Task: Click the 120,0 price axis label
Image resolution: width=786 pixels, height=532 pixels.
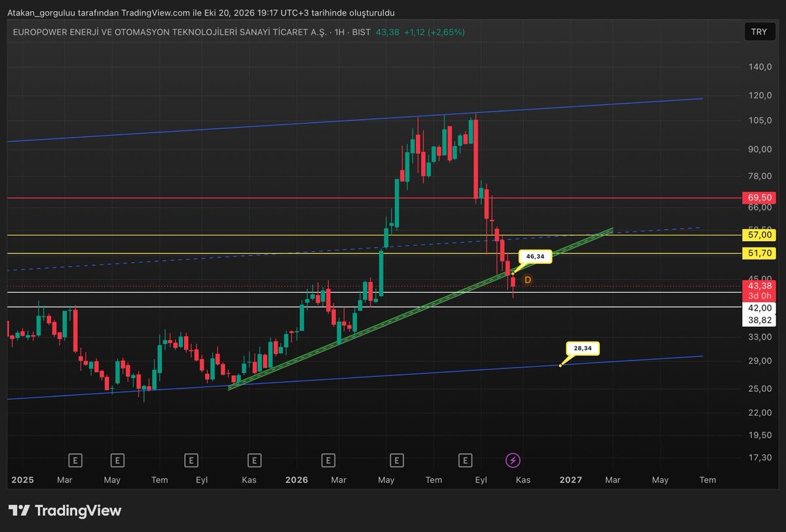Action: pos(760,96)
